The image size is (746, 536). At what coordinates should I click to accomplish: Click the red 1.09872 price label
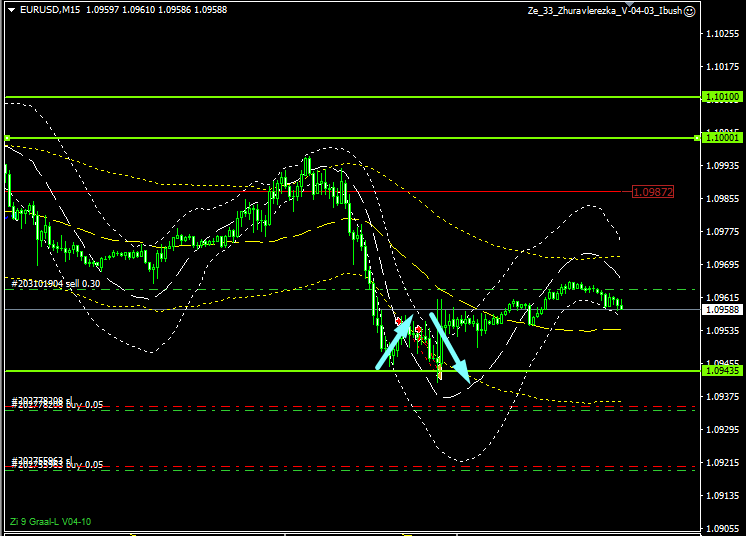(653, 191)
